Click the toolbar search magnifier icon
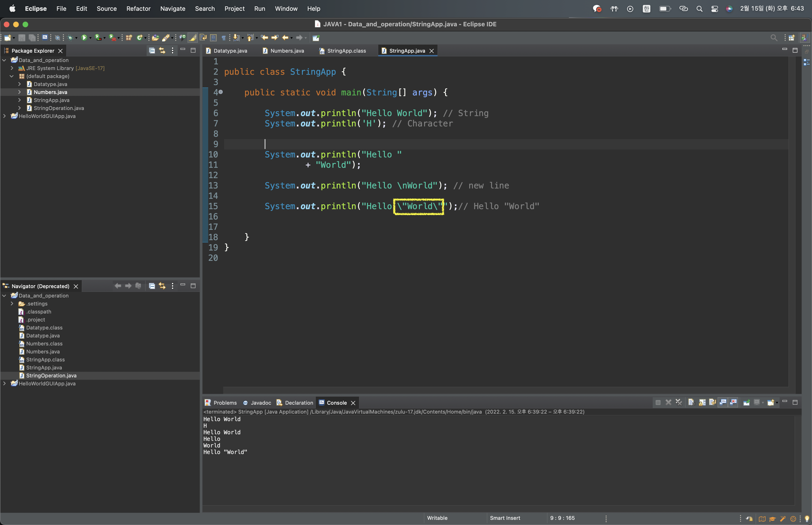This screenshot has height=525, width=812. point(774,38)
